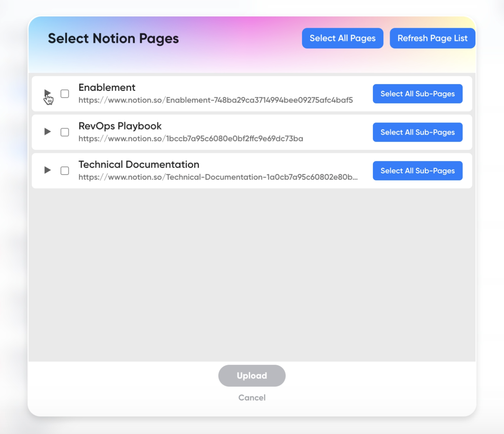Viewport: 504px width, 434px height.
Task: Expand the RevOps Playbook sub-pages
Action: [47, 132]
